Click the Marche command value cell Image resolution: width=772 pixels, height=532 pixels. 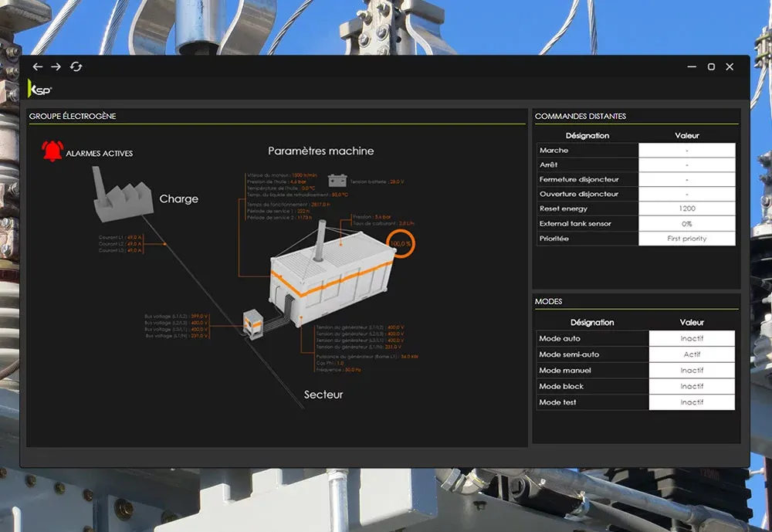click(686, 151)
